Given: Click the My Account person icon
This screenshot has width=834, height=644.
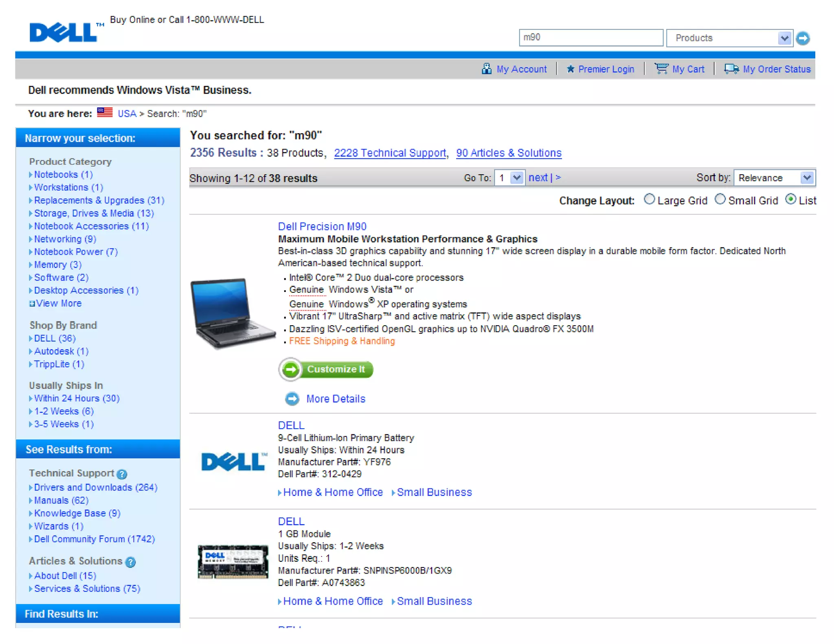Looking at the screenshot, I should 486,69.
